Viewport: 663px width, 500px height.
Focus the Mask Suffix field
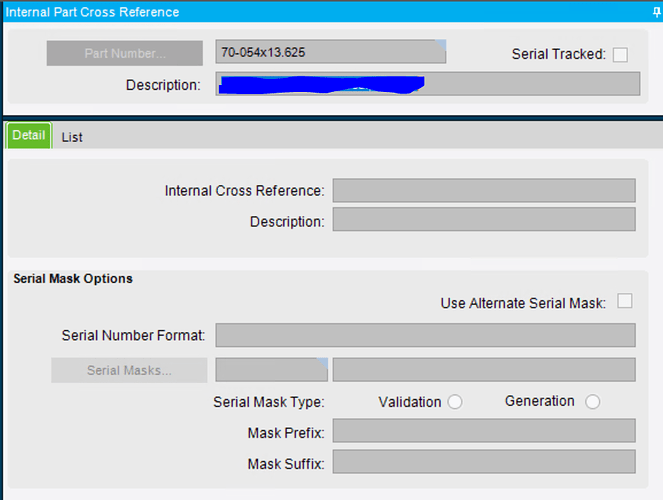[x=484, y=462]
